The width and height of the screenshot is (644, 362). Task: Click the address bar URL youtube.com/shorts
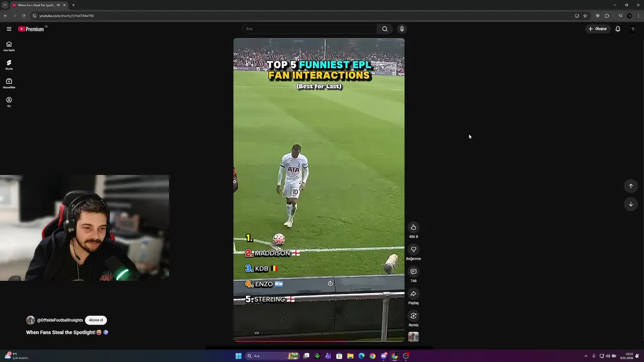[x=66, y=16]
